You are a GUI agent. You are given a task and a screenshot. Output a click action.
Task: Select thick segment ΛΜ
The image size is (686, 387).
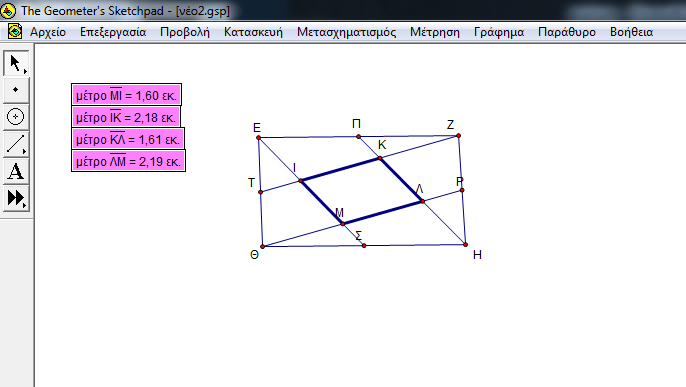383,213
